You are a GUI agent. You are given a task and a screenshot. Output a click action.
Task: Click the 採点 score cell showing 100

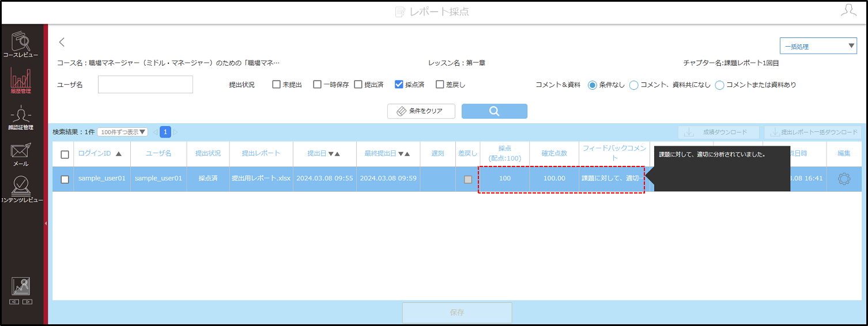(505, 179)
